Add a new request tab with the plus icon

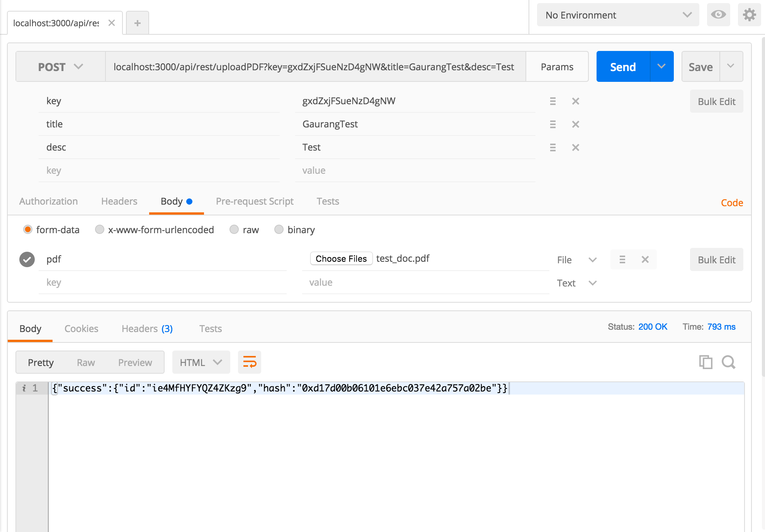click(137, 23)
